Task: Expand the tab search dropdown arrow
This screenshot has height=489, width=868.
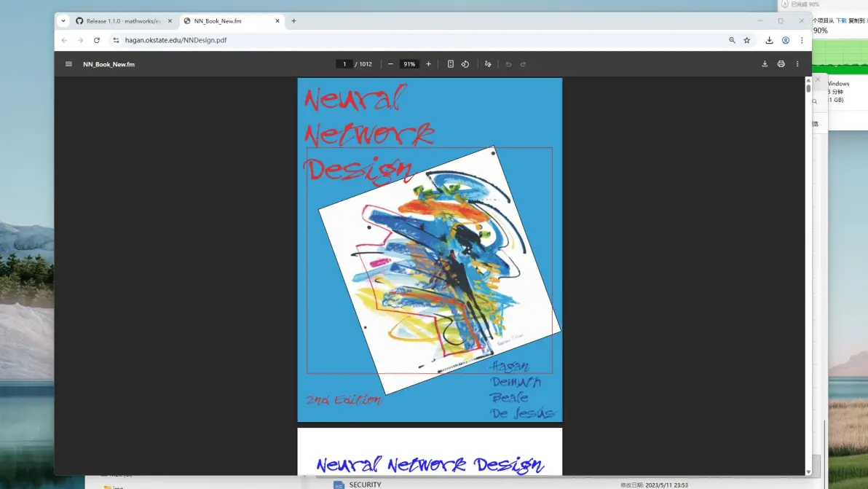Action: pos(63,21)
